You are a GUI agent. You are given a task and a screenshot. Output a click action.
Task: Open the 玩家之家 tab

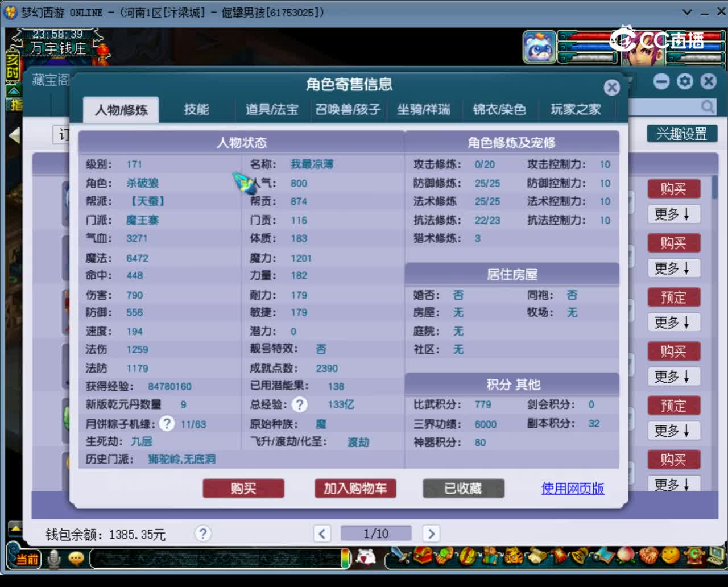pyautogui.click(x=576, y=109)
